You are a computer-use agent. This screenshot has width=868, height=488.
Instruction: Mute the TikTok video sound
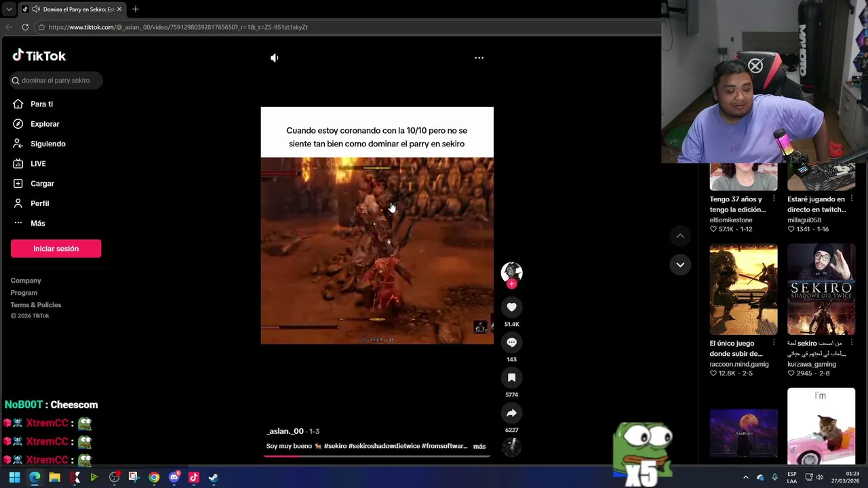[x=275, y=58]
